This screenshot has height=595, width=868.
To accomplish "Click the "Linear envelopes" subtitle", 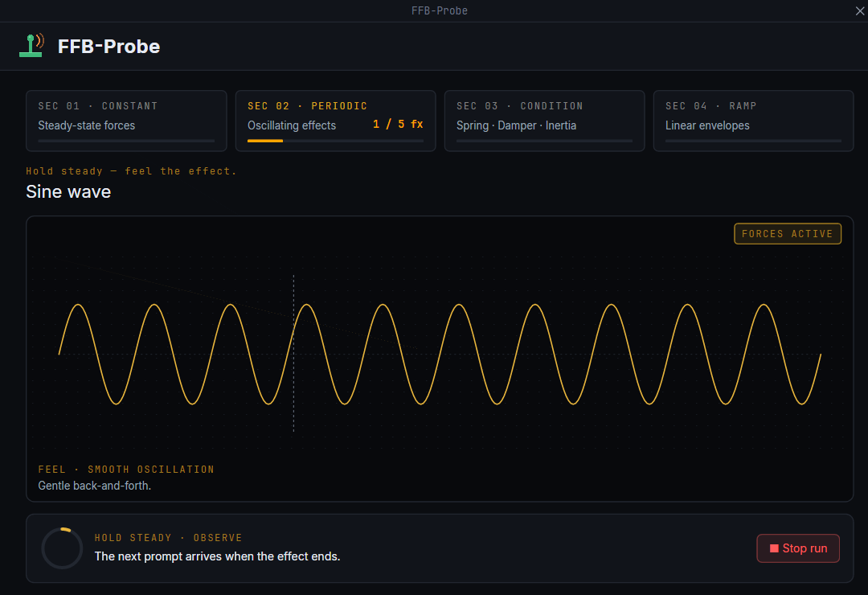I will 707,125.
